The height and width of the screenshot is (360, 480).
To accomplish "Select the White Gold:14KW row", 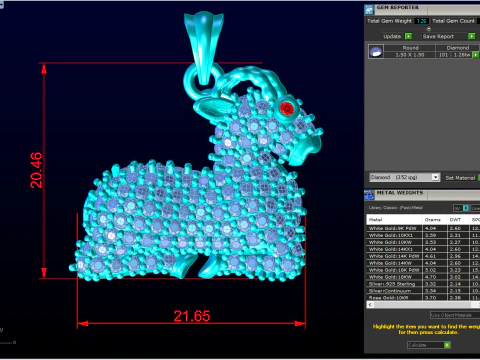I will (423, 263).
